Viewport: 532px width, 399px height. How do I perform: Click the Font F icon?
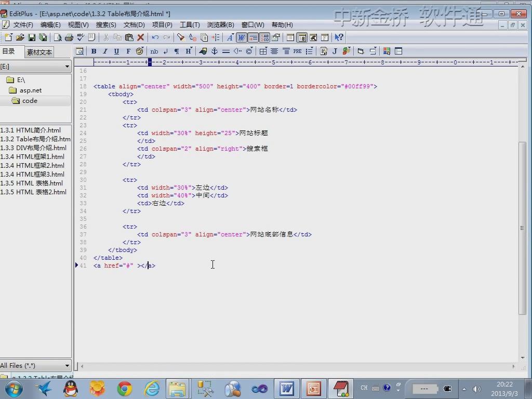(128, 51)
